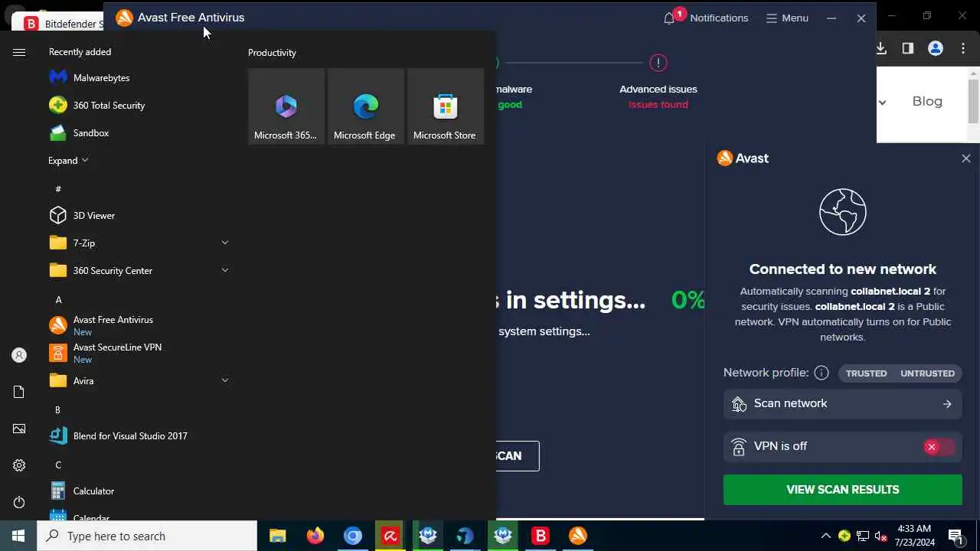Open the Microsoft Edge tile
The height and width of the screenshot is (551, 980).
click(x=366, y=106)
